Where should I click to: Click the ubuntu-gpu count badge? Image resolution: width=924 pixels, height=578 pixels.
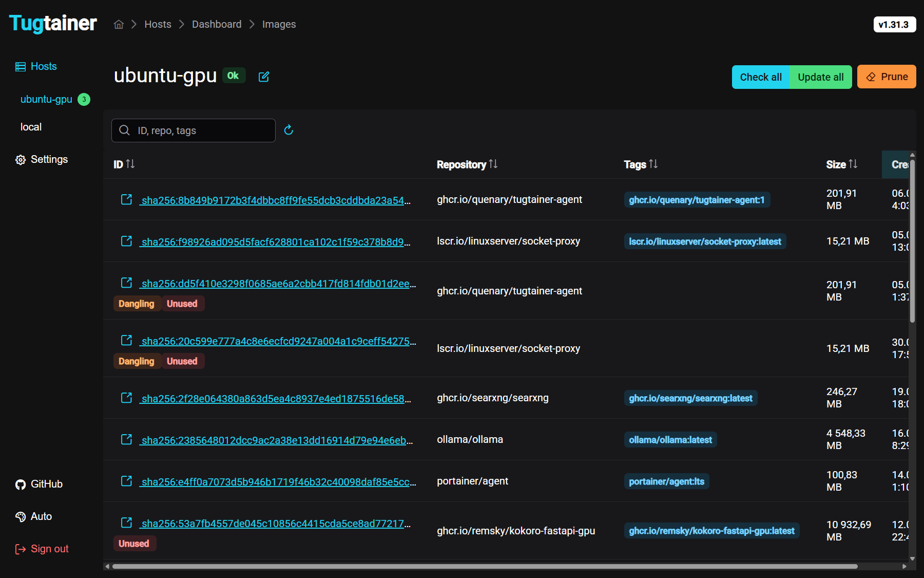pyautogui.click(x=84, y=99)
